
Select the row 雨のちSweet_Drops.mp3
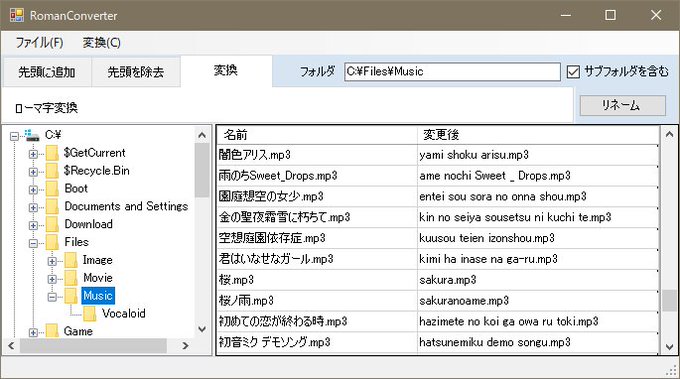437,176
